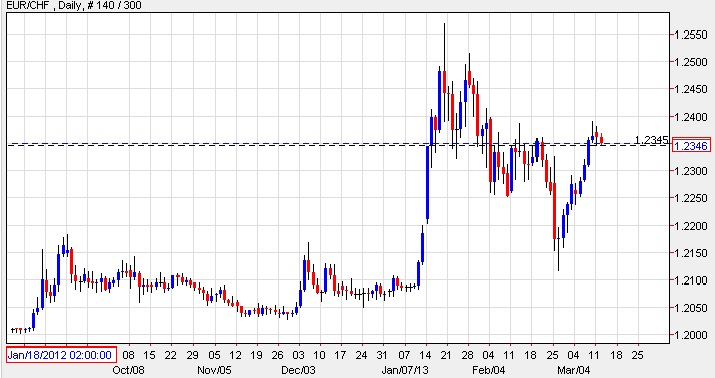The height and width of the screenshot is (378, 715).
Task: Click the Feb/04 month label
Action: click(x=489, y=370)
